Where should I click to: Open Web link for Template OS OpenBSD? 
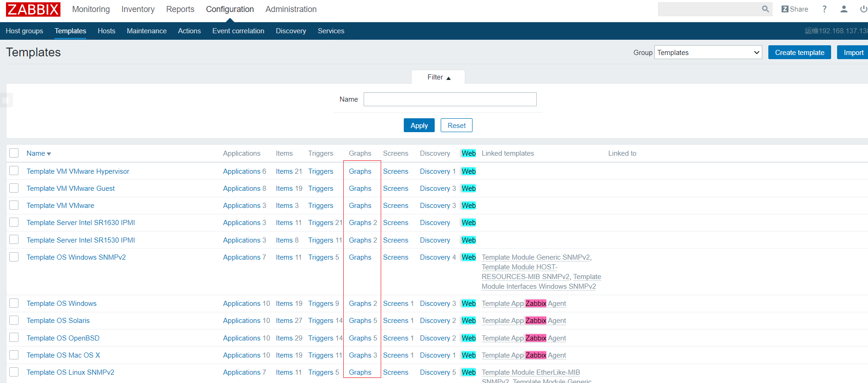click(469, 338)
